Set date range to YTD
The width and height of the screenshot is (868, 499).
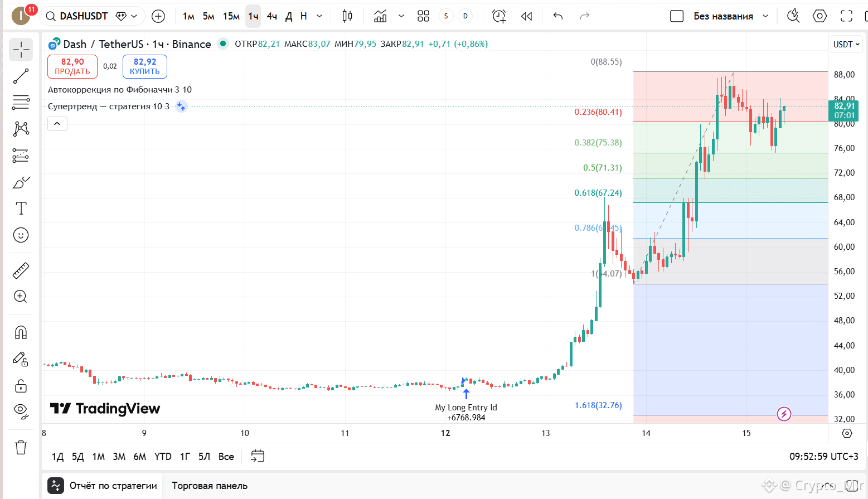pyautogui.click(x=163, y=457)
